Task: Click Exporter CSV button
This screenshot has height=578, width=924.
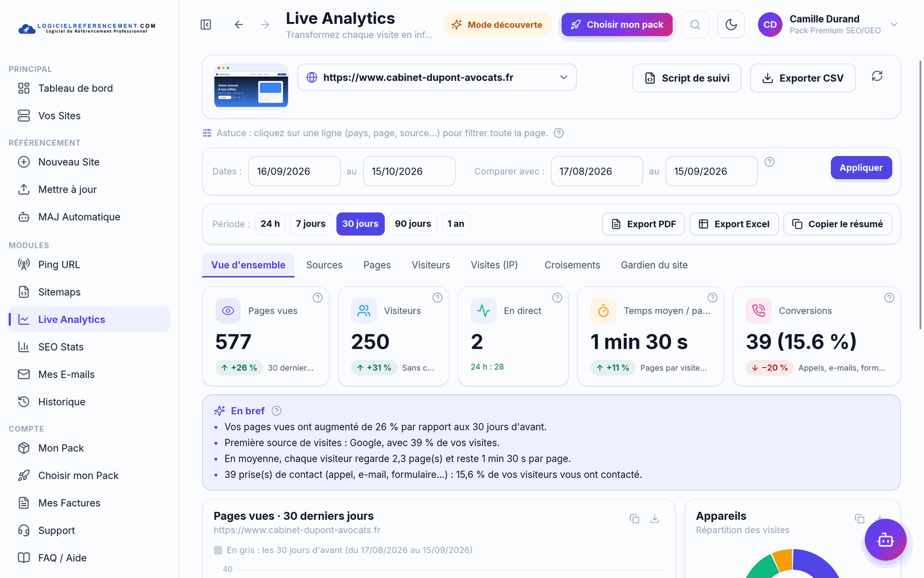Action: [803, 78]
